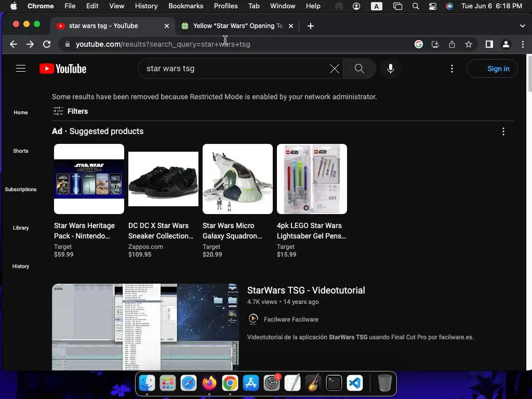532x399 pixels.
Task: Open DC X Star Wars Sneaker product image
Action: point(163,179)
